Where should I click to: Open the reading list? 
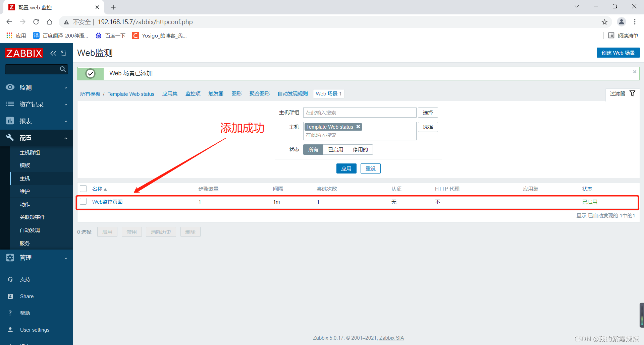point(623,36)
